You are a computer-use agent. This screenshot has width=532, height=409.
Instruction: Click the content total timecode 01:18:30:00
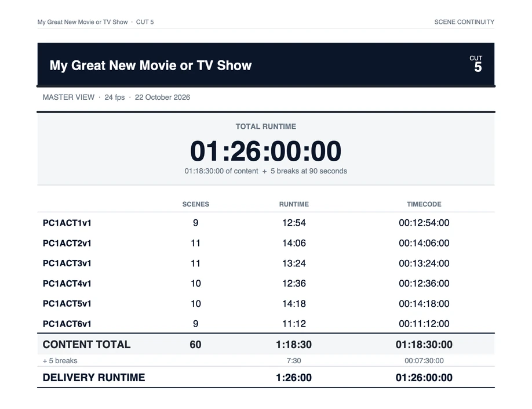pos(424,345)
